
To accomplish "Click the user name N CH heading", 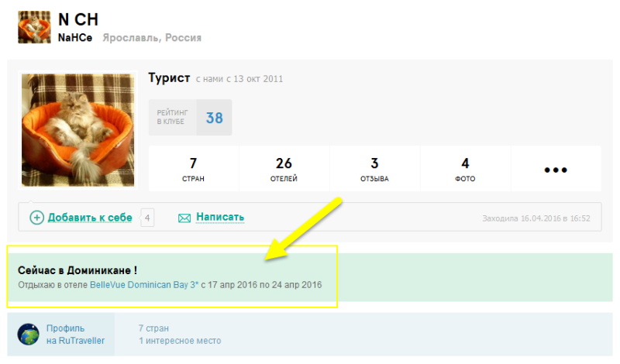I will point(78,19).
